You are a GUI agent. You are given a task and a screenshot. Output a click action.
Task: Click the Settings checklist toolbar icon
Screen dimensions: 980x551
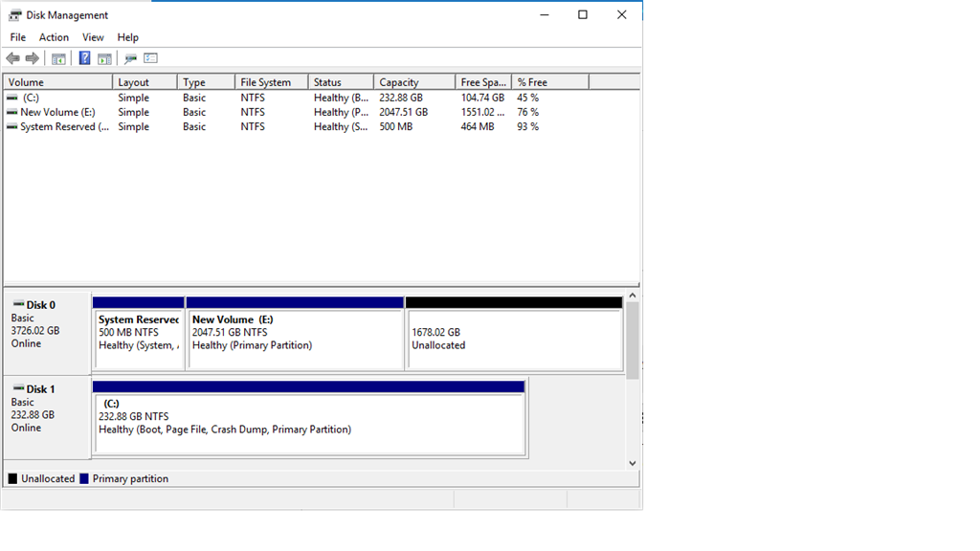pyautogui.click(x=150, y=58)
